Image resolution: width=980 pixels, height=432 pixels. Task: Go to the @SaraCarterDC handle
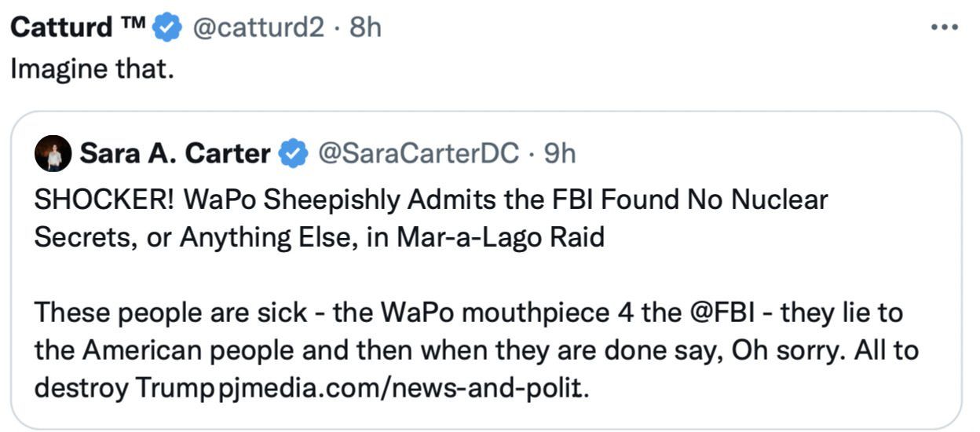point(417,154)
